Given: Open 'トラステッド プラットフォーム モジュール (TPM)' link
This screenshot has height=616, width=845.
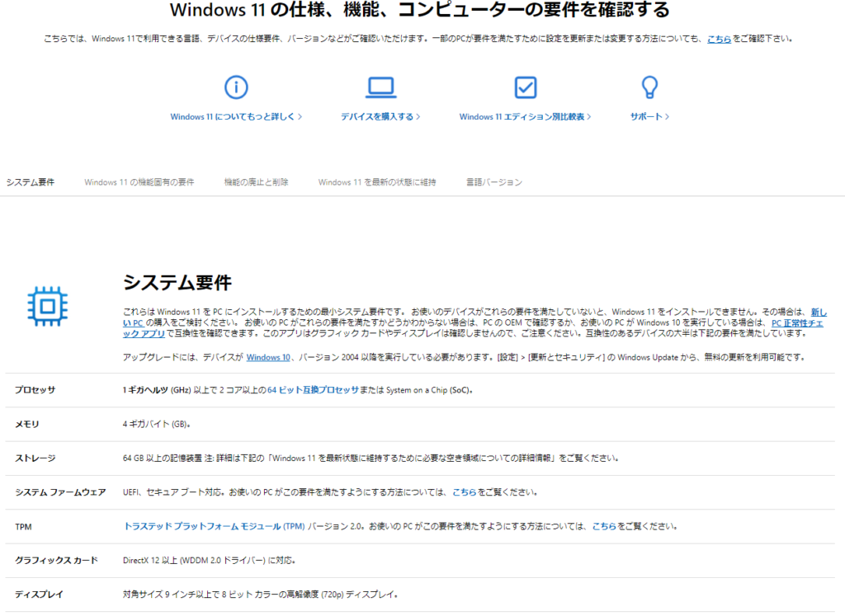Looking at the screenshot, I should tap(214, 526).
